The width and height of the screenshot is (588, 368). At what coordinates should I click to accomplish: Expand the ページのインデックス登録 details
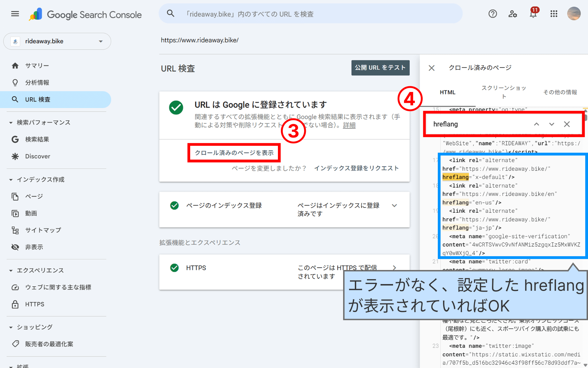click(394, 205)
